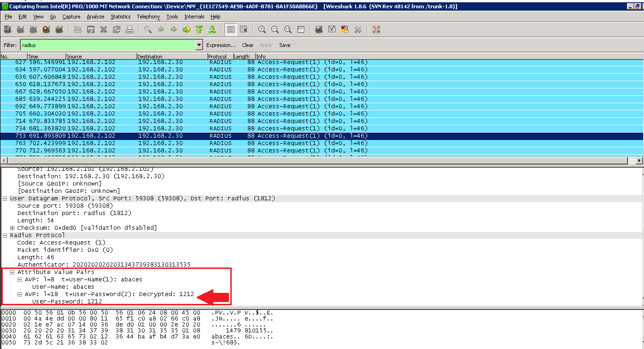Screen dimensions: 644x349
Task: Reset zoom to 1:1 level
Action: 287,29
